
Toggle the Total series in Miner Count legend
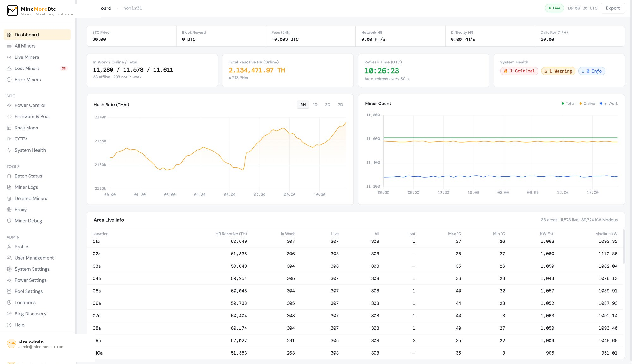(x=568, y=103)
